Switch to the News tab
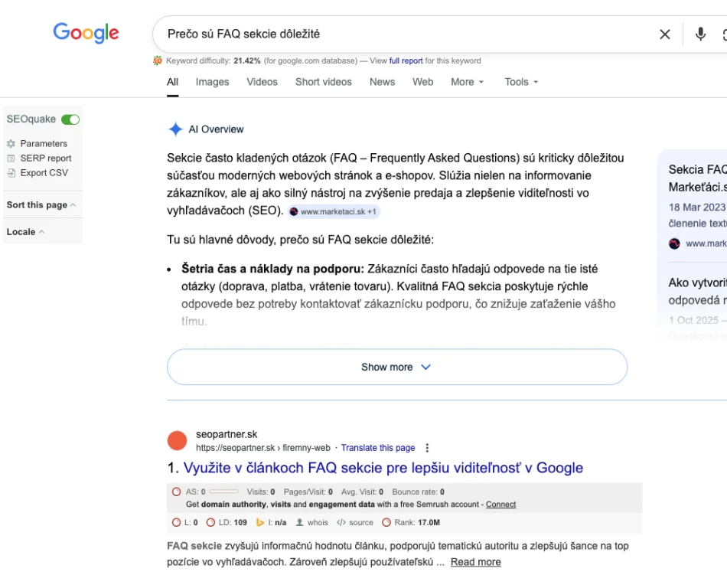The height and width of the screenshot is (588, 727). coord(382,82)
